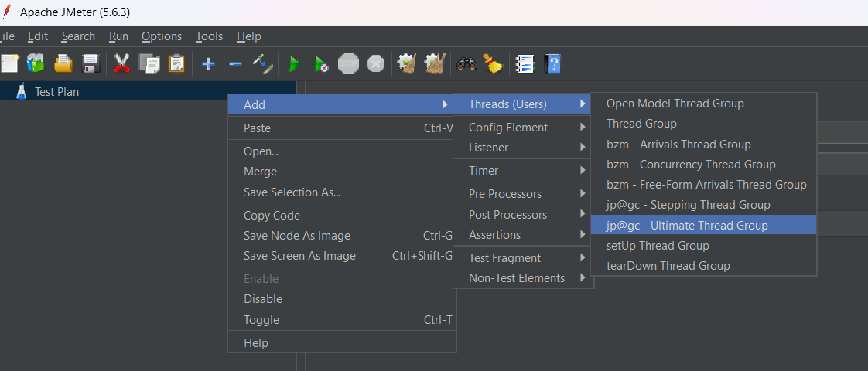Open the Help menu in menu bar
Viewport: 868px width, 371px height.
point(248,36)
